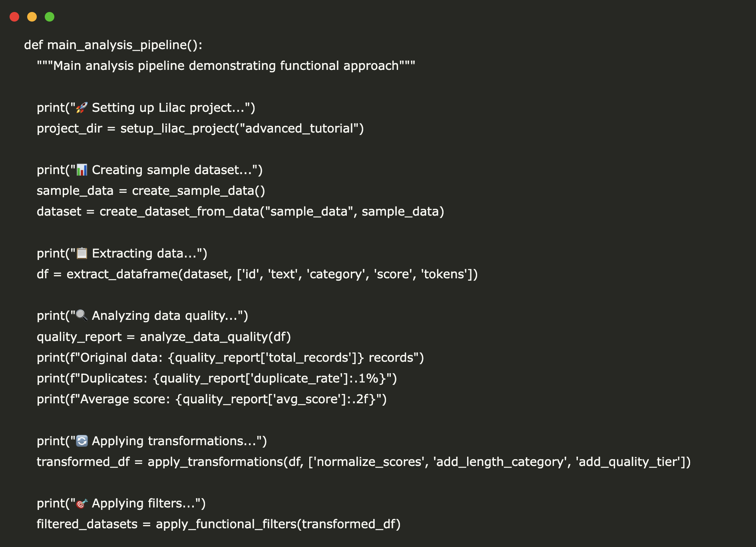This screenshot has width=756, height=547.
Task: Click the create_sample_data() call
Action: pos(198,191)
